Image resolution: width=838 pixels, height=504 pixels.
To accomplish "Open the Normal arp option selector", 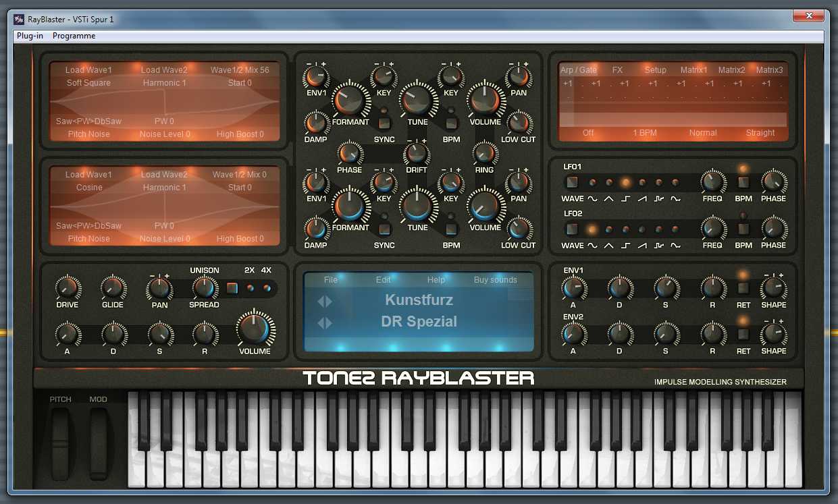I will coord(703,133).
